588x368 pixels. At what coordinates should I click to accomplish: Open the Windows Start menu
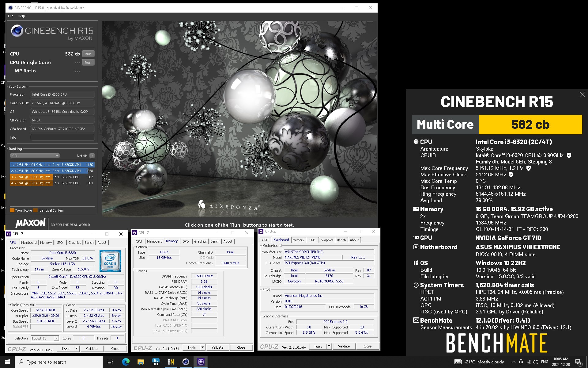tap(7, 362)
